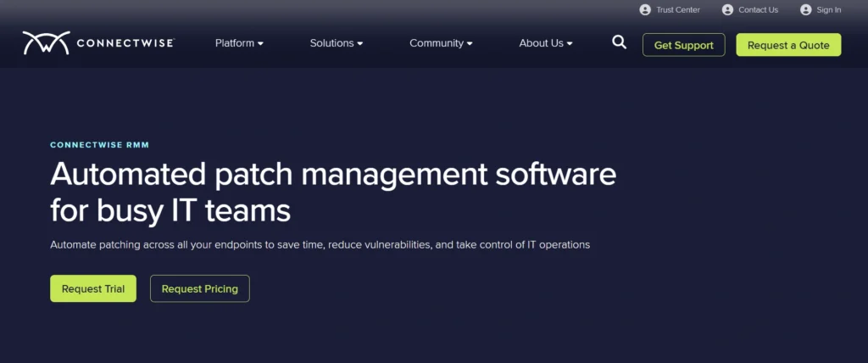Click the person icon beside Contact Us

pos(727,10)
